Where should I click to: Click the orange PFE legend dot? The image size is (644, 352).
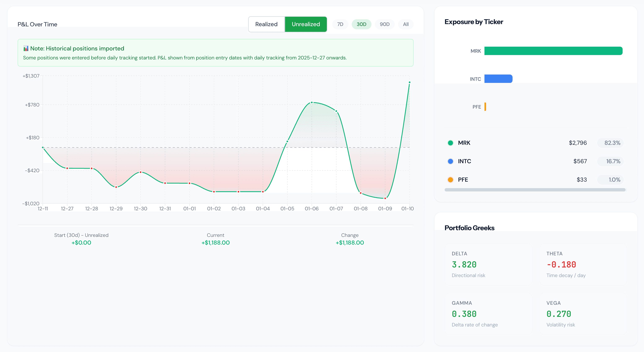pos(451,180)
